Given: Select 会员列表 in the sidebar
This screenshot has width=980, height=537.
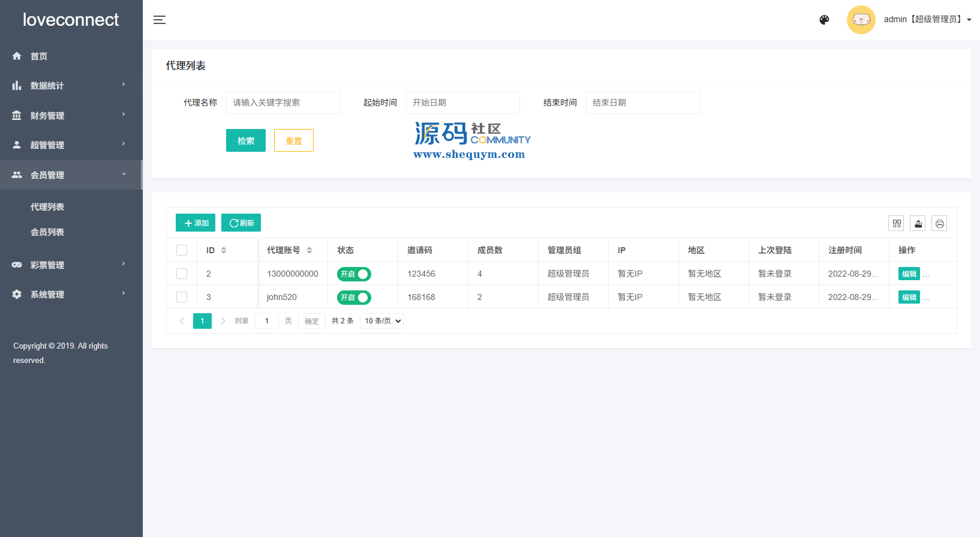Looking at the screenshot, I should pos(47,232).
